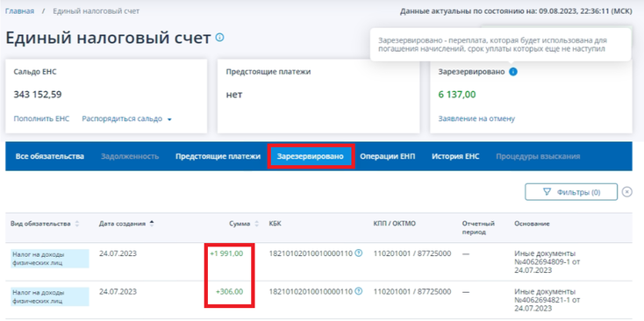644x321 pixels.
Task: Click info icon beside Зарезервировано card label
Action: pyautogui.click(x=513, y=72)
